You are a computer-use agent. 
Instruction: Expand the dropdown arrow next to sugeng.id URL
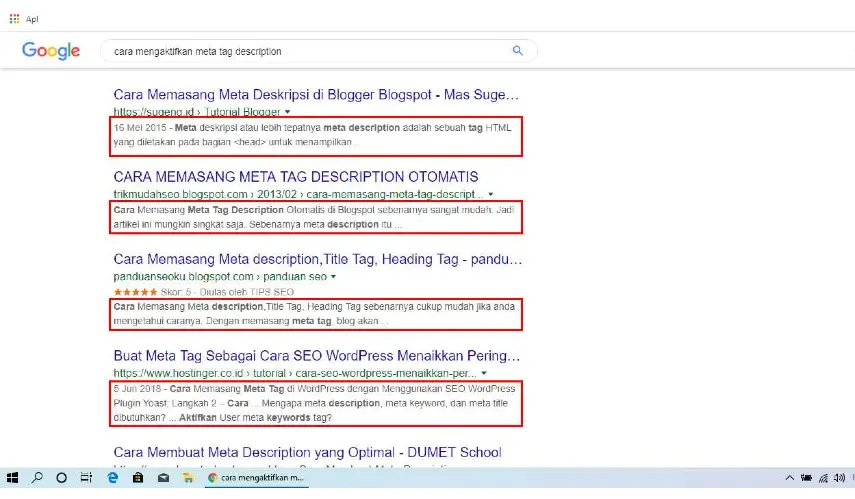pos(287,112)
